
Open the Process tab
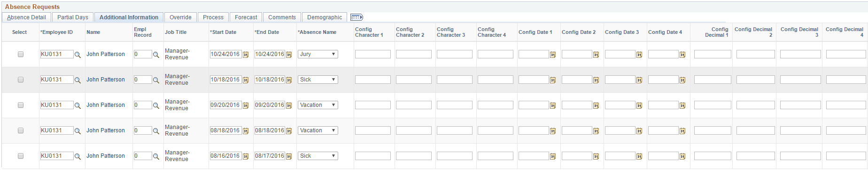click(213, 17)
